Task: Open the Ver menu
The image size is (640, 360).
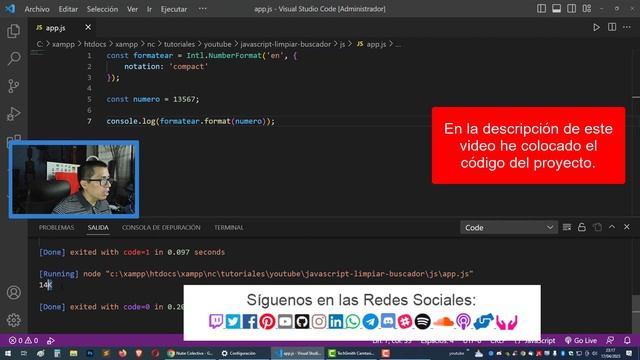Action: pyautogui.click(x=132, y=9)
